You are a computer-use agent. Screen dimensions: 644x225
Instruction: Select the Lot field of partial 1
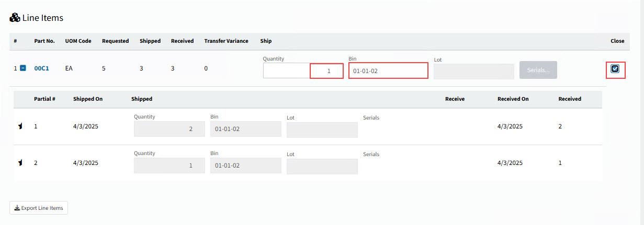[x=322, y=130]
